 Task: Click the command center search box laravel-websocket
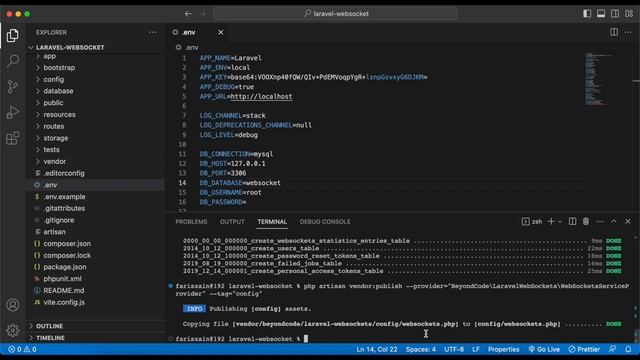(x=335, y=13)
